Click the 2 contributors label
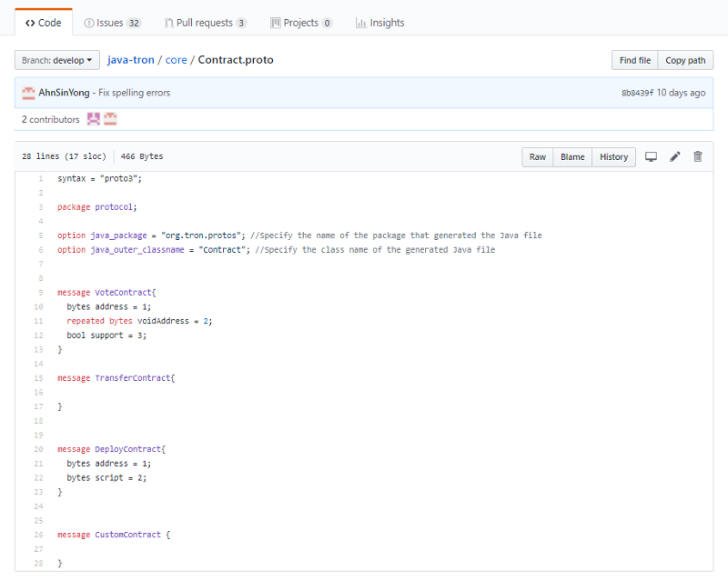Viewport: 728px width, 581px height. [x=51, y=120]
